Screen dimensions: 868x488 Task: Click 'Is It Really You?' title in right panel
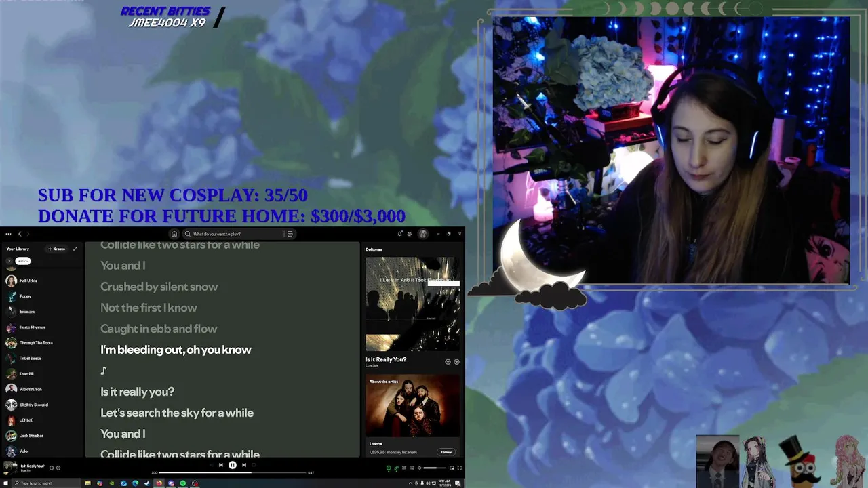pos(386,359)
